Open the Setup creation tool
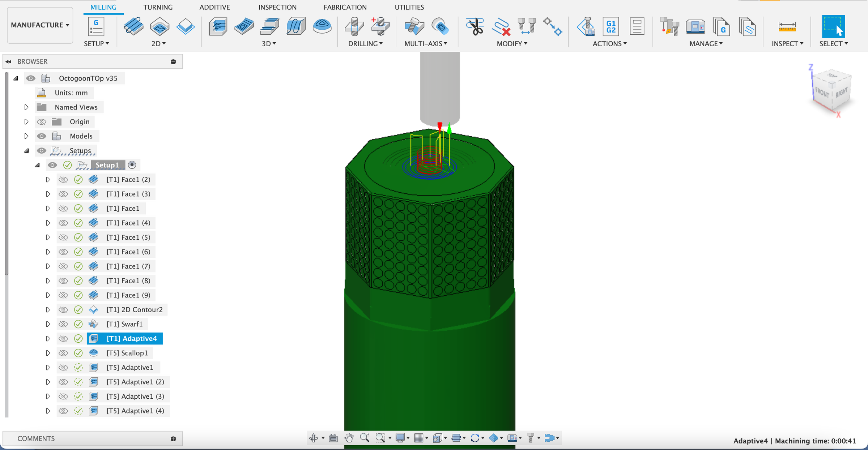The height and width of the screenshot is (450, 868). click(96, 26)
